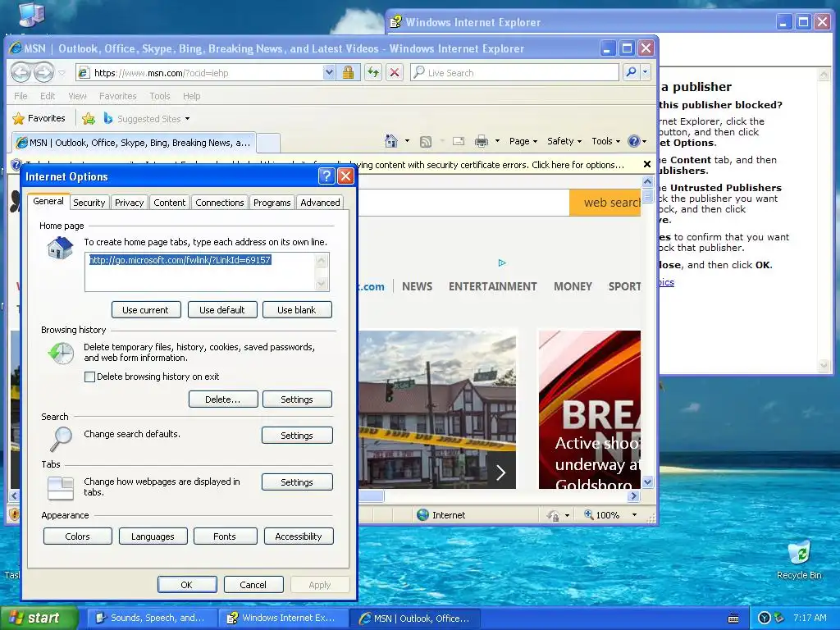Click the Accessibility button
840x630 pixels.
point(299,536)
